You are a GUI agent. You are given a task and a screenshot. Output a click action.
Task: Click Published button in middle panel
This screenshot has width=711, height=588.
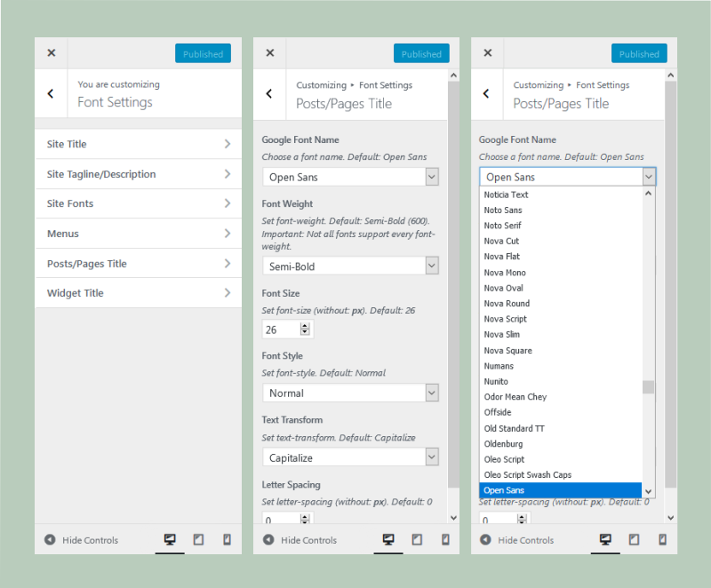[x=421, y=53]
